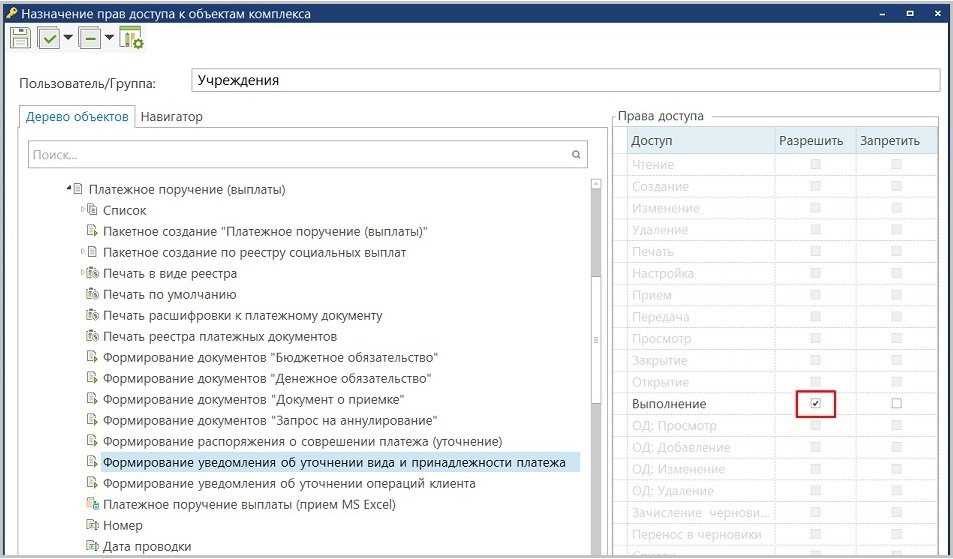Switch to the "Навигатор" tab
This screenshot has width=953, height=559.
(171, 117)
